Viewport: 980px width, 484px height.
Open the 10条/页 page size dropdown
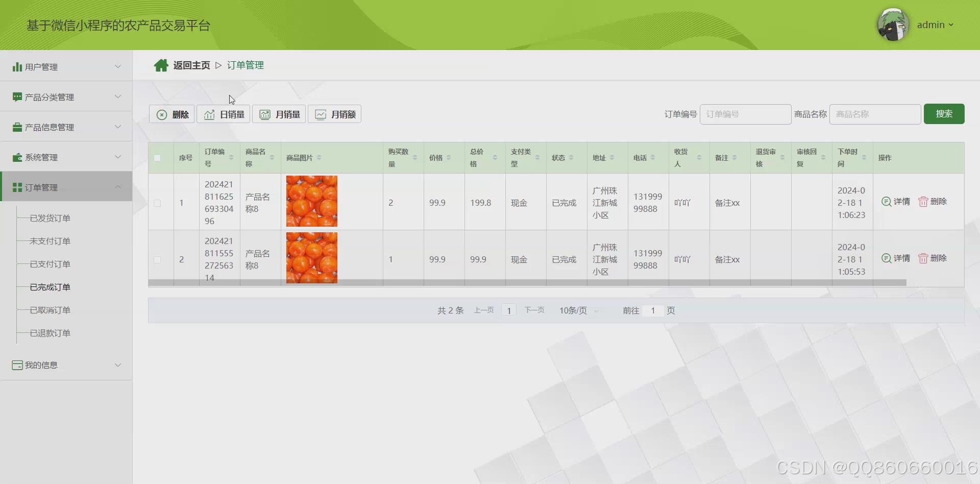pyautogui.click(x=579, y=310)
